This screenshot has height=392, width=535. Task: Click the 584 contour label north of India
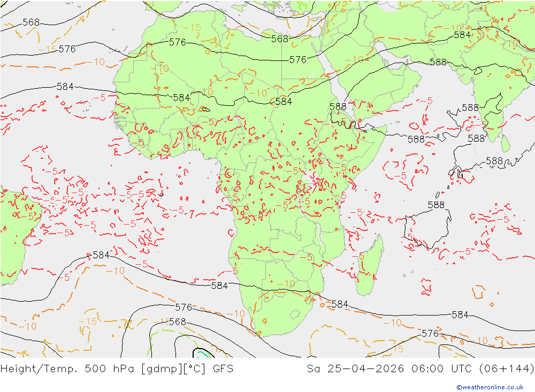[x=462, y=35]
